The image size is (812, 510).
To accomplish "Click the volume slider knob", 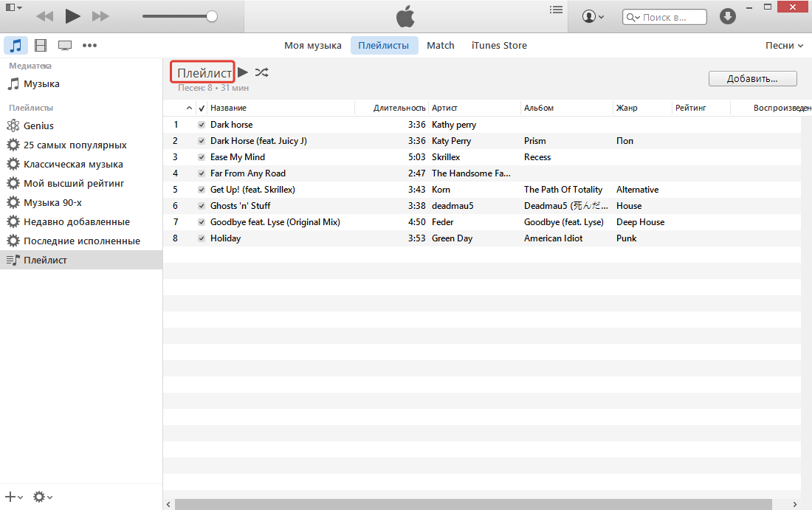I will coord(211,16).
